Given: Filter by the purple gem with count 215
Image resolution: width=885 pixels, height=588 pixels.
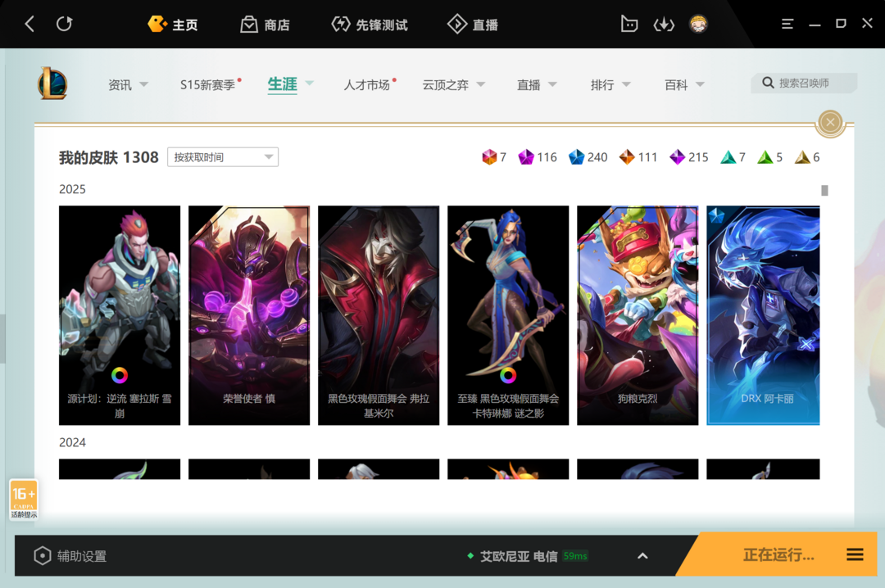Looking at the screenshot, I should 688,157.
